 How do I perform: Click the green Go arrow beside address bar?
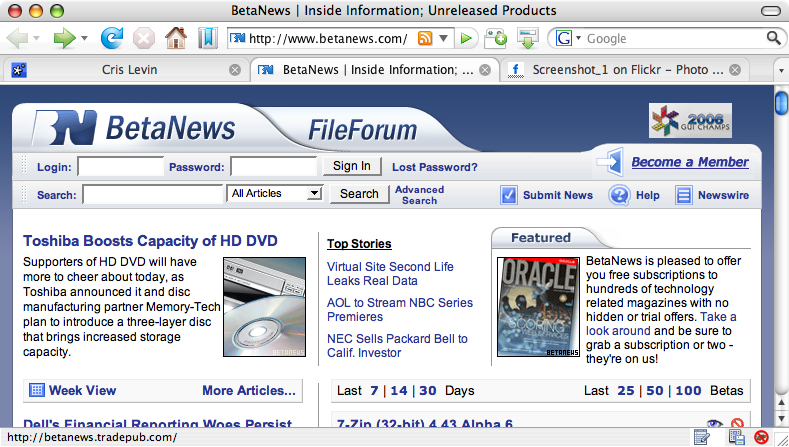point(466,38)
